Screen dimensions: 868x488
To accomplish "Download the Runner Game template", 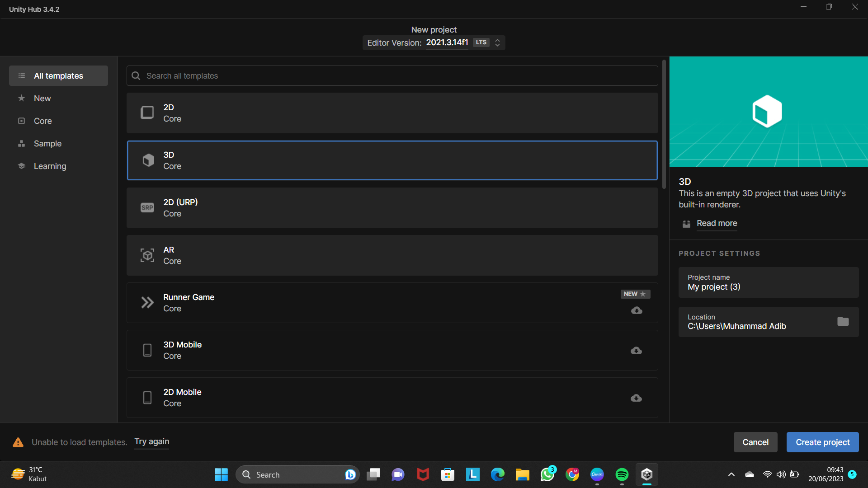I will [x=637, y=310].
